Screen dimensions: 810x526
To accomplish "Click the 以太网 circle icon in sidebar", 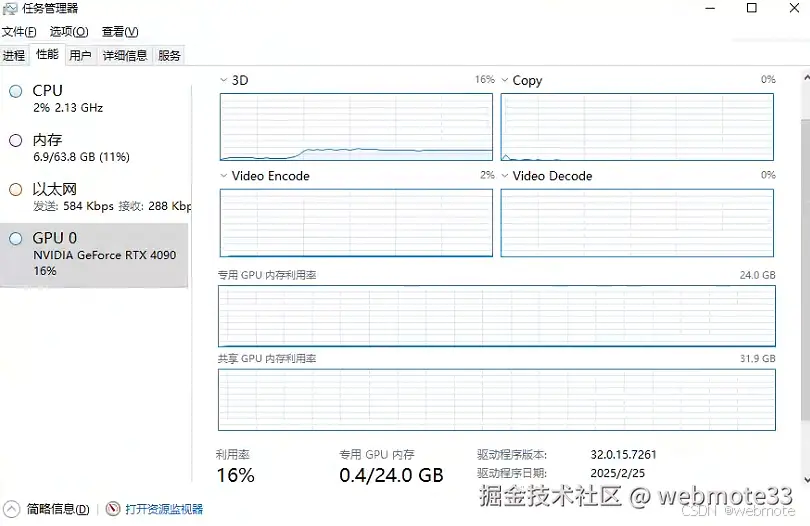I will tap(15, 189).
